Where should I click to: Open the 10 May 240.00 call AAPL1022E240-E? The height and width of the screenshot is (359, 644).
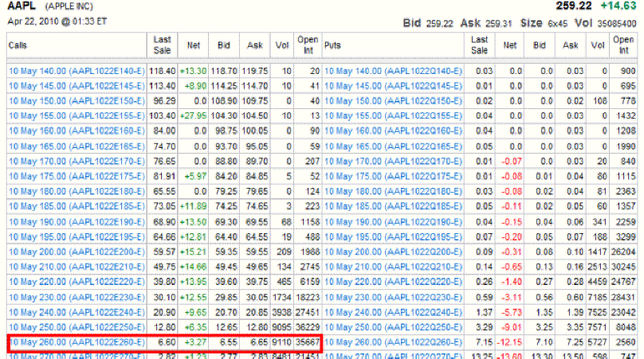click(x=77, y=314)
